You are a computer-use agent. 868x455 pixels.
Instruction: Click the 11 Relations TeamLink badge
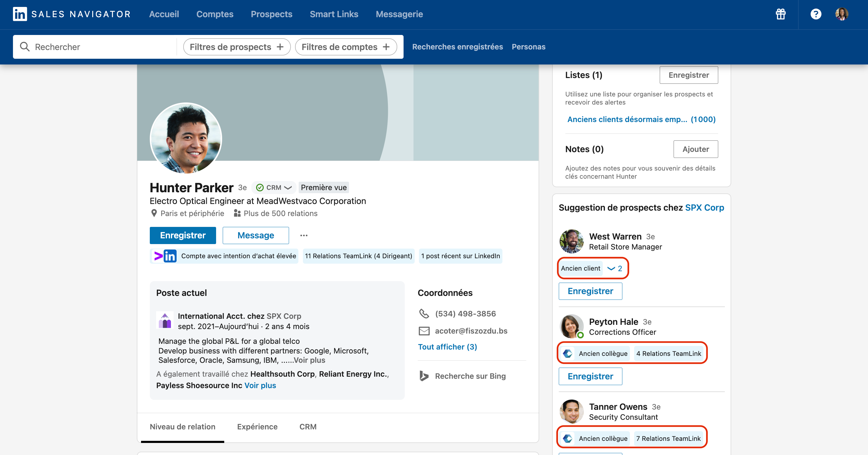[x=359, y=256]
